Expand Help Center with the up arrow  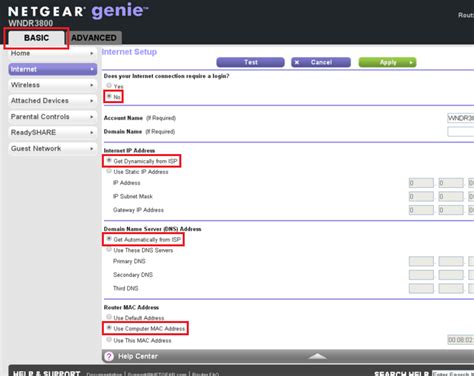(x=317, y=356)
